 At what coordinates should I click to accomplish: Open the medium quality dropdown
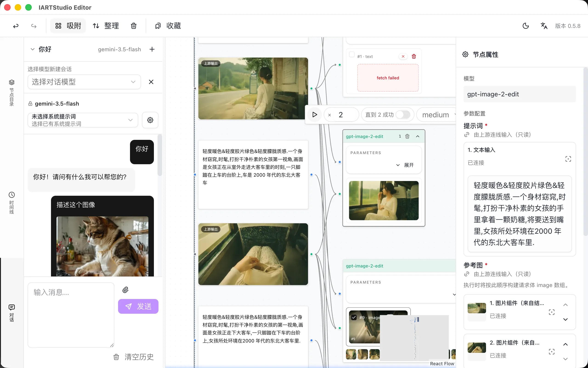coord(436,115)
